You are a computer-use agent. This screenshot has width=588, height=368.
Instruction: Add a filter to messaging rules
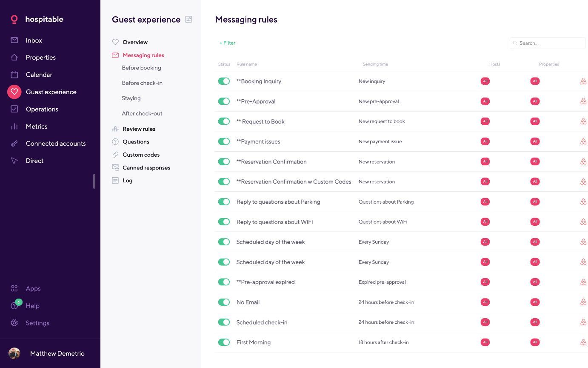pyautogui.click(x=227, y=43)
